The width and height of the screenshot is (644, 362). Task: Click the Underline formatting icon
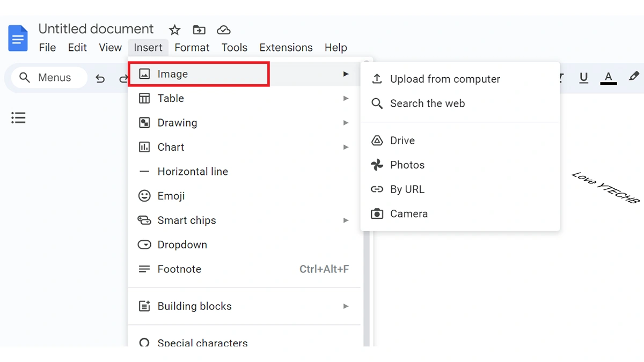click(584, 78)
